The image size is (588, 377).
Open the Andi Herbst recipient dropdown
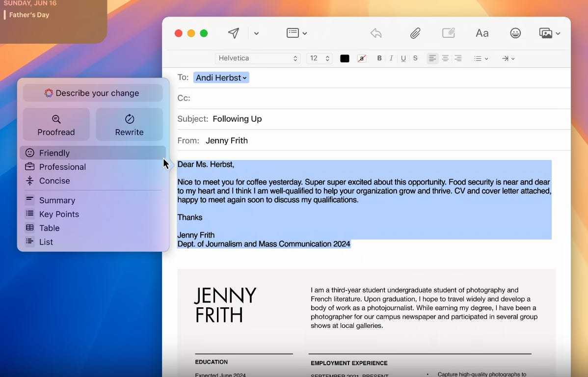click(x=221, y=78)
